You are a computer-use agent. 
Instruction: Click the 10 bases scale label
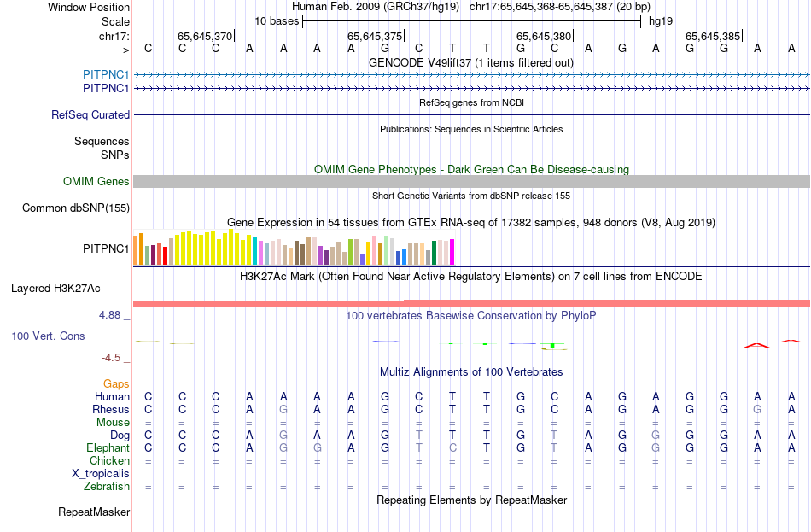[277, 21]
